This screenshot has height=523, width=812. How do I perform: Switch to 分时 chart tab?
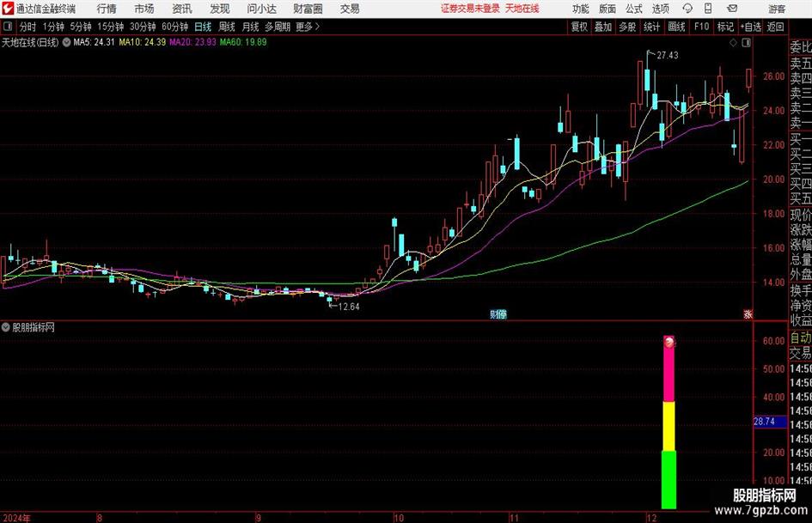tap(27, 27)
